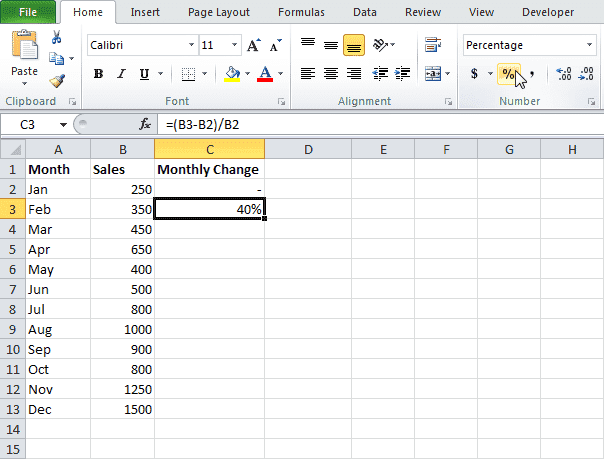The height and width of the screenshot is (459, 604).
Task: Toggle the Bottom Align button
Action: (x=353, y=45)
